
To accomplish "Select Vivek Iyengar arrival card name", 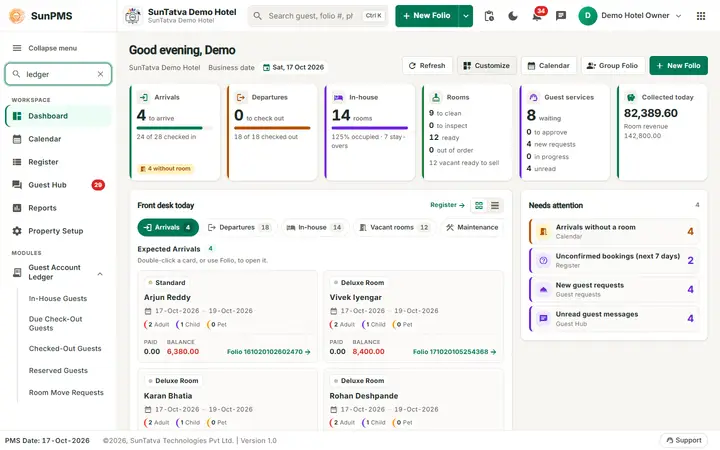I will click(x=355, y=298).
